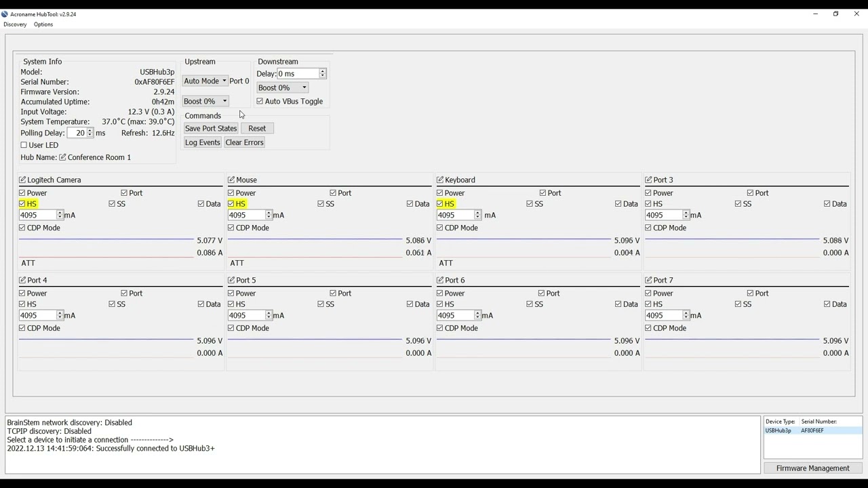The height and width of the screenshot is (488, 868).
Task: Click the Acroname HubTool app icon in title bar
Action: [5, 14]
